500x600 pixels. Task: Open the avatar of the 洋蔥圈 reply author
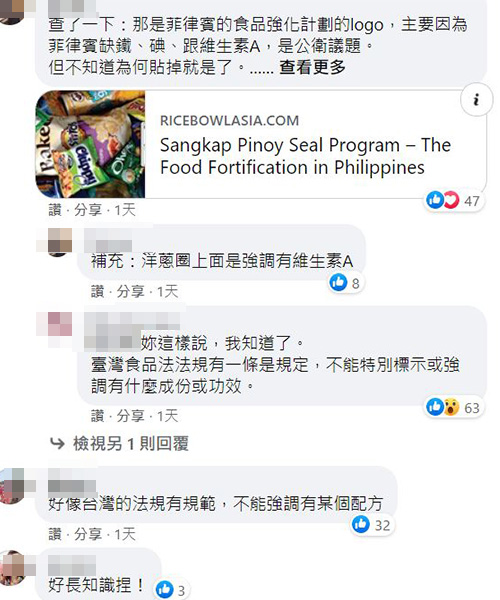(60, 240)
